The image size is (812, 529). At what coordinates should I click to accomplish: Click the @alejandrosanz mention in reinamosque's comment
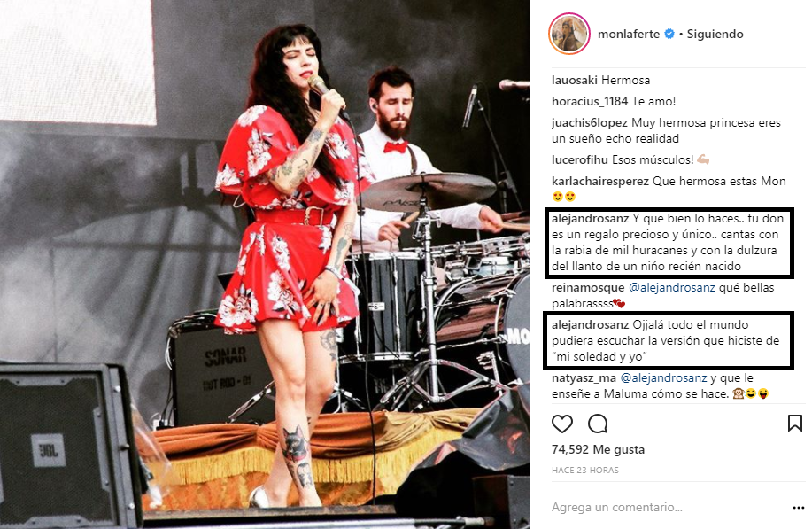pyautogui.click(x=672, y=288)
